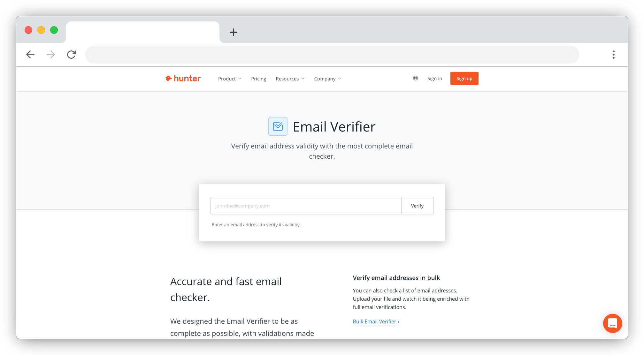Screen dimensions: 644x355
Task: Expand the Product dropdown menu
Action: (x=230, y=78)
